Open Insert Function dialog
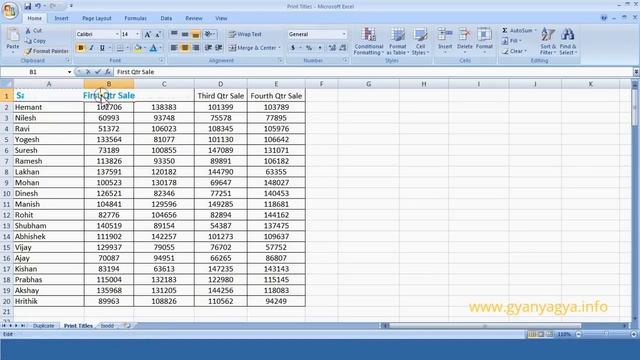This screenshot has height=360, width=640. pyautogui.click(x=108, y=72)
